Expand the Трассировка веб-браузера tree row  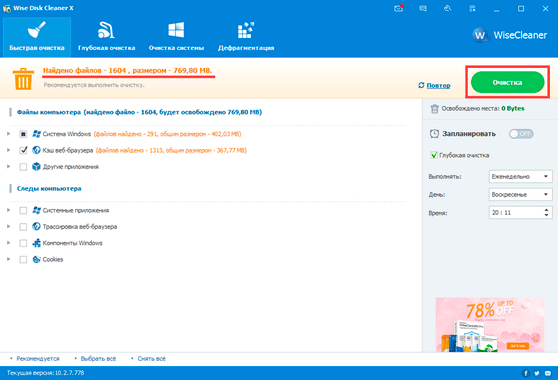pos(8,226)
